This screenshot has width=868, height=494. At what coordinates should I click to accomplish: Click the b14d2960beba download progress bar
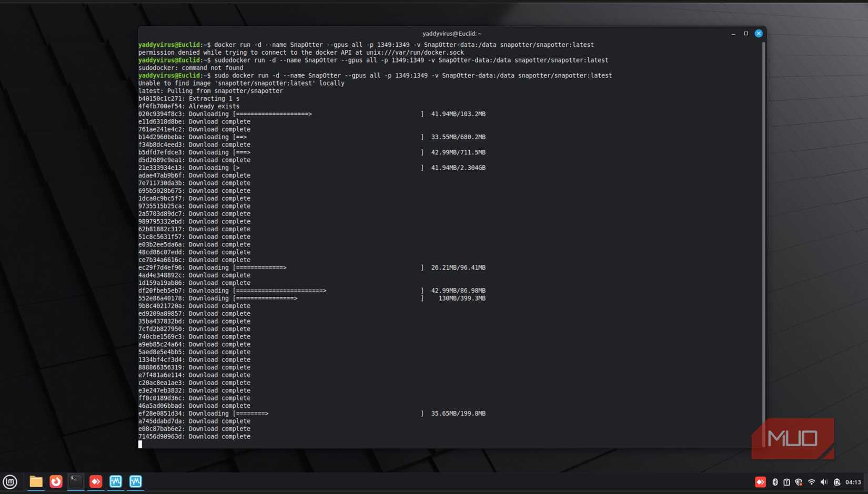(328, 137)
